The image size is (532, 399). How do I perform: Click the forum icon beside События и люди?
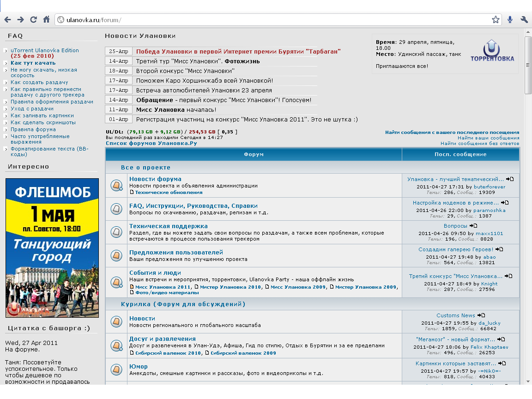116,282
